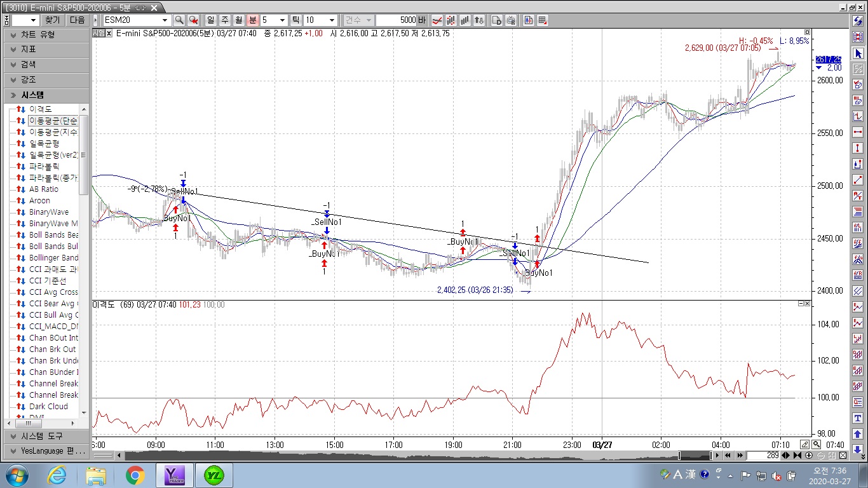This screenshot has width=868, height=488.
Task: Expand the 차트 유형 panel section
Action: click(x=46, y=34)
